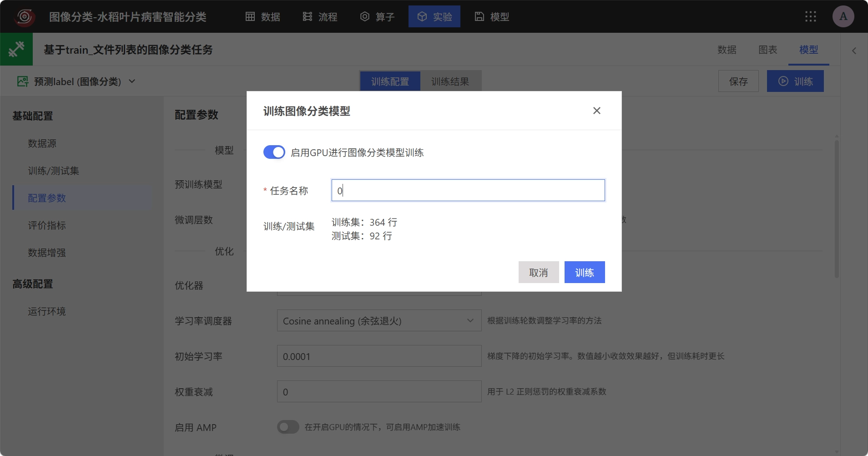Switch to the 训练结果 tab
This screenshot has width=868, height=456.
(450, 81)
